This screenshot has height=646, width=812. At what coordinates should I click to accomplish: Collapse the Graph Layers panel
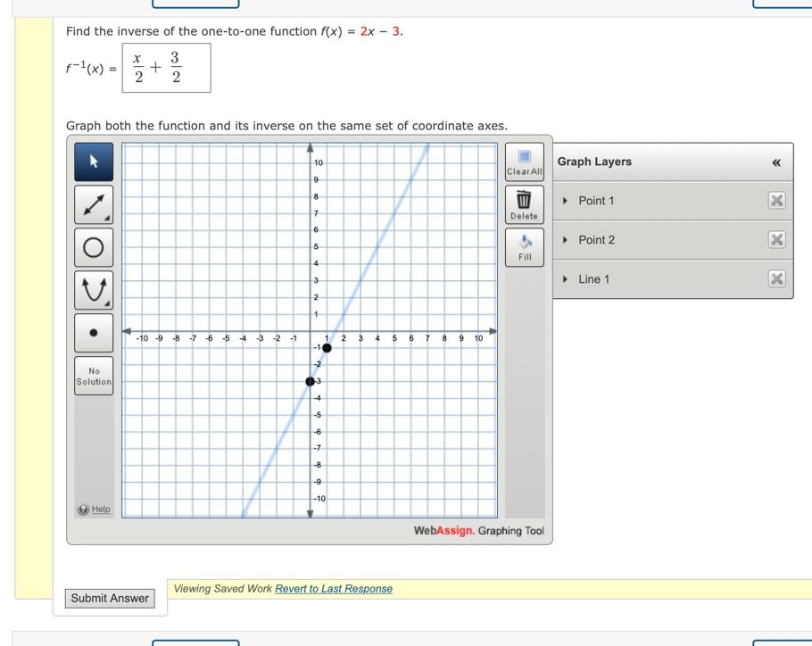[777, 163]
